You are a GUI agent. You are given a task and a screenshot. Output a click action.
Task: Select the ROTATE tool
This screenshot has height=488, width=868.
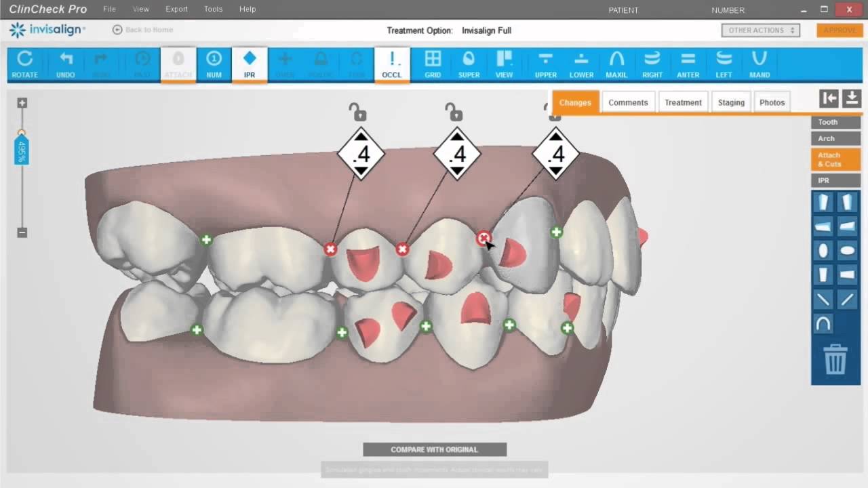coord(25,65)
